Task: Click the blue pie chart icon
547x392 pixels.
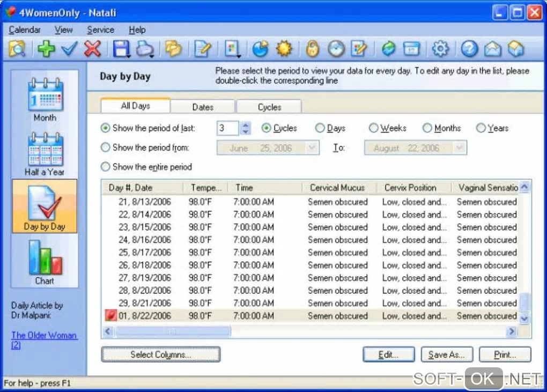Action: (x=261, y=48)
